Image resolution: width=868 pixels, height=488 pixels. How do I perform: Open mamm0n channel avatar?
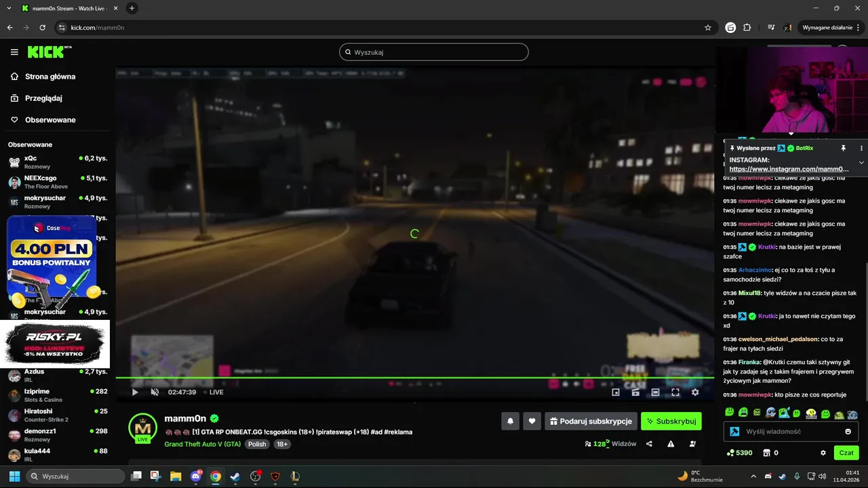pos(143,427)
